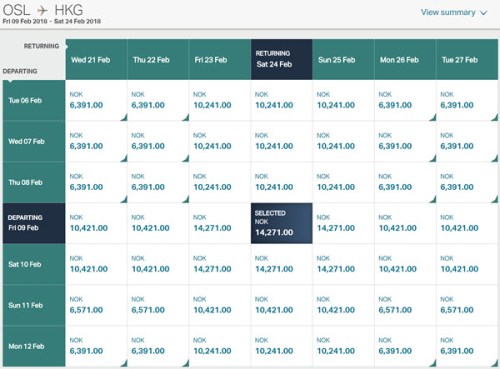Choose the Sun 25 Feb return date header

[343, 59]
